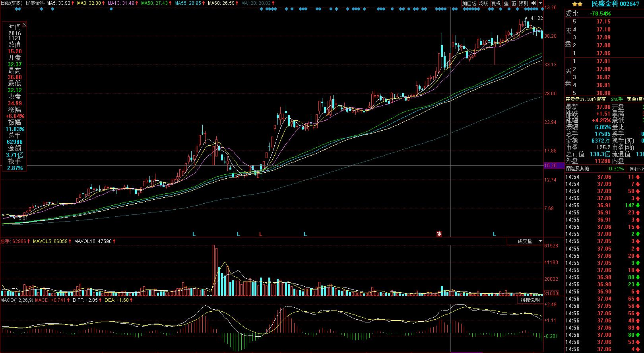Click the 窗 window layout icon

tap(514, 3)
